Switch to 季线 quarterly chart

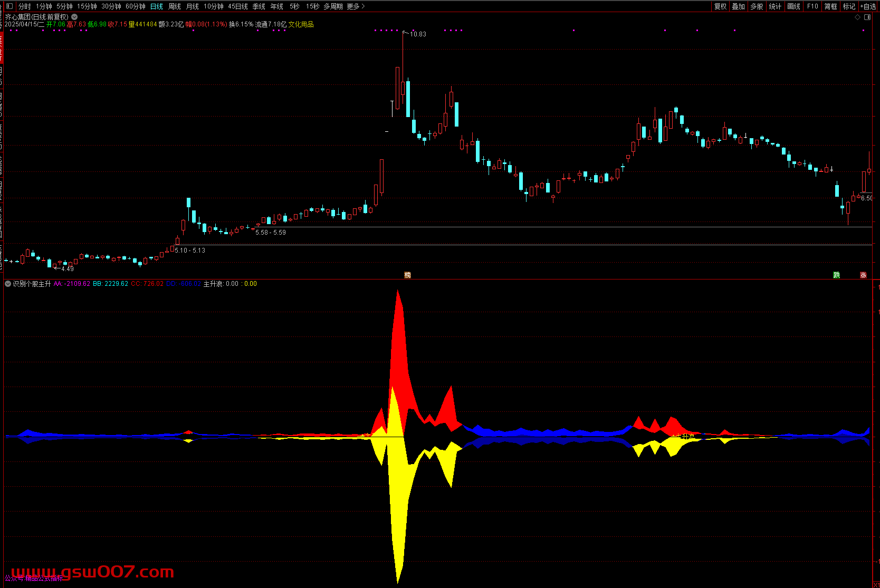tap(259, 6)
